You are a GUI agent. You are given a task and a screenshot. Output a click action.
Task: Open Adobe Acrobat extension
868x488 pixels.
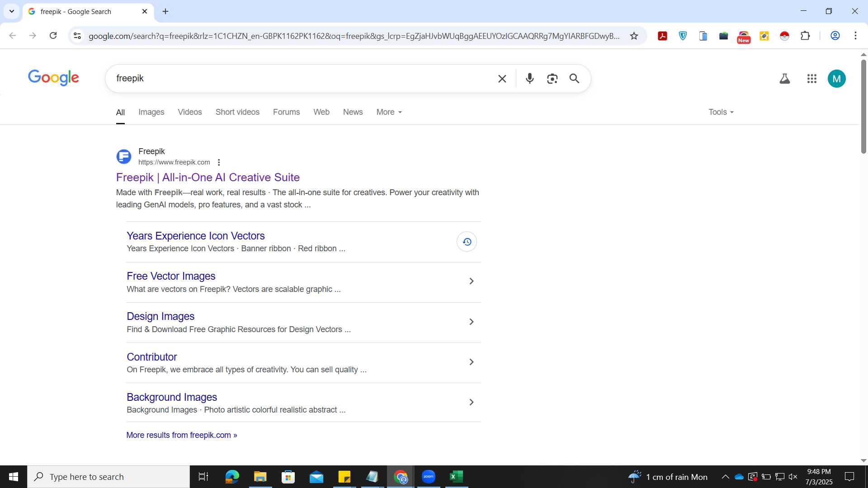point(662,36)
